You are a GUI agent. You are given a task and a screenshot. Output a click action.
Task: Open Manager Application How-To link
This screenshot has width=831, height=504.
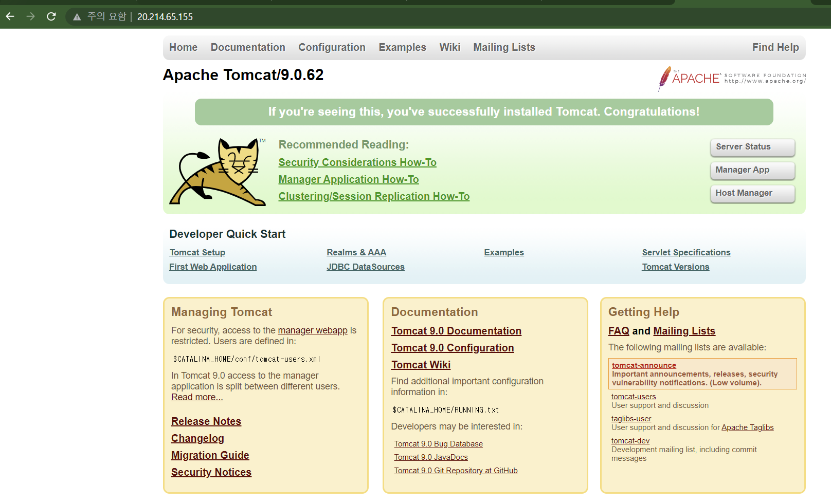[x=349, y=179]
